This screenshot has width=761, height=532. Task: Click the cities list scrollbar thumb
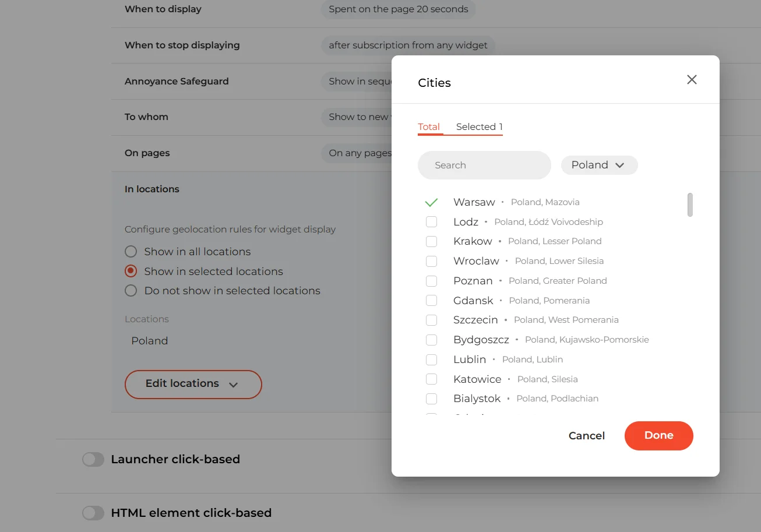click(x=690, y=205)
